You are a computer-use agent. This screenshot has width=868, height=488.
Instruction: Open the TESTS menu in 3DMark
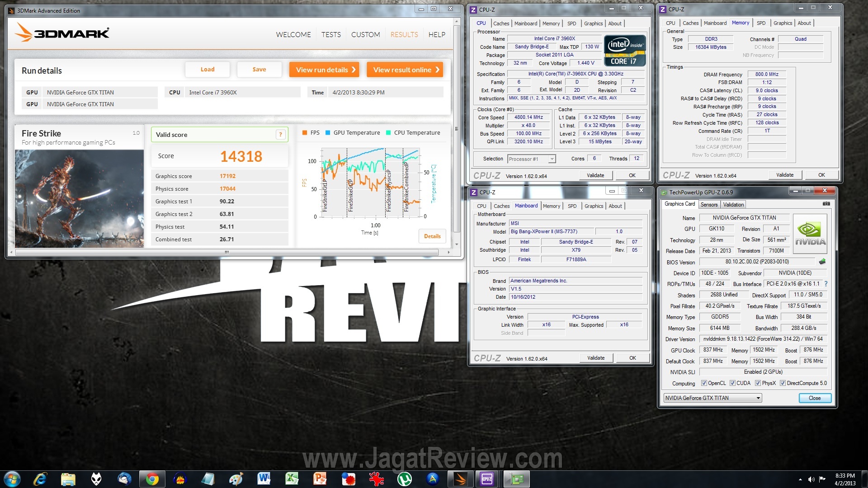tap(331, 34)
